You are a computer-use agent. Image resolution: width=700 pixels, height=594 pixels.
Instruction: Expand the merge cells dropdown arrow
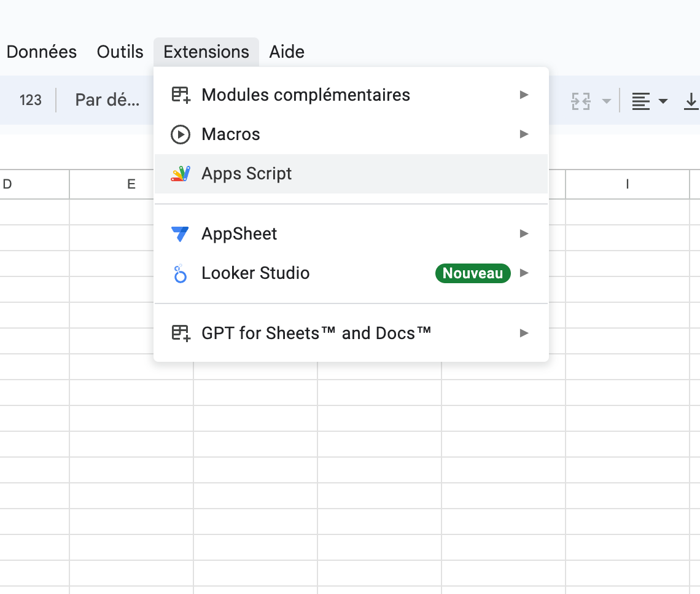(606, 101)
